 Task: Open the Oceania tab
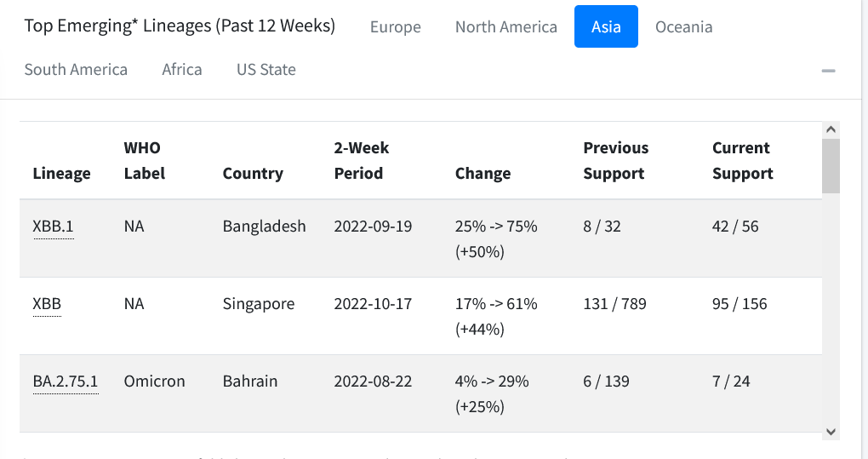[x=683, y=26]
